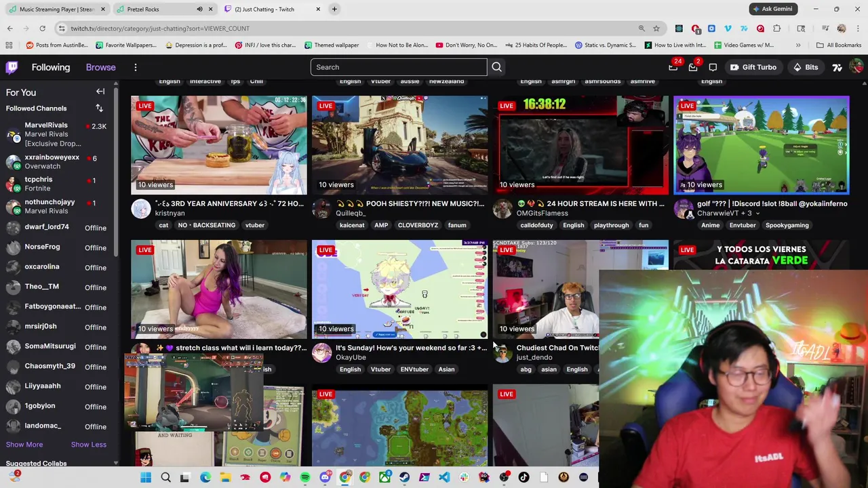Go to the Browse page
The image size is (868, 488).
100,67
